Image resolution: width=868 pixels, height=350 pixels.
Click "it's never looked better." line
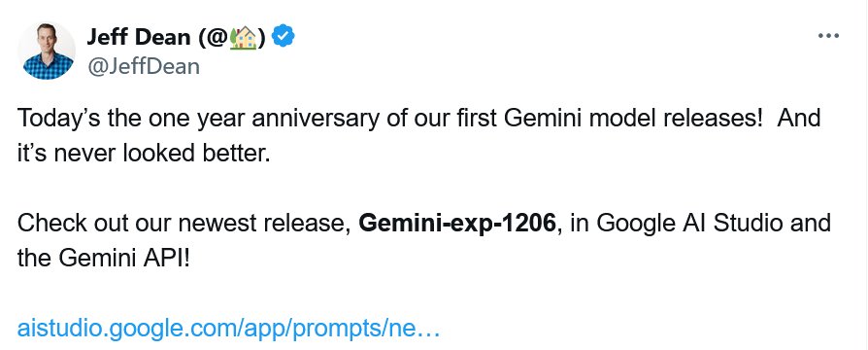144,154
